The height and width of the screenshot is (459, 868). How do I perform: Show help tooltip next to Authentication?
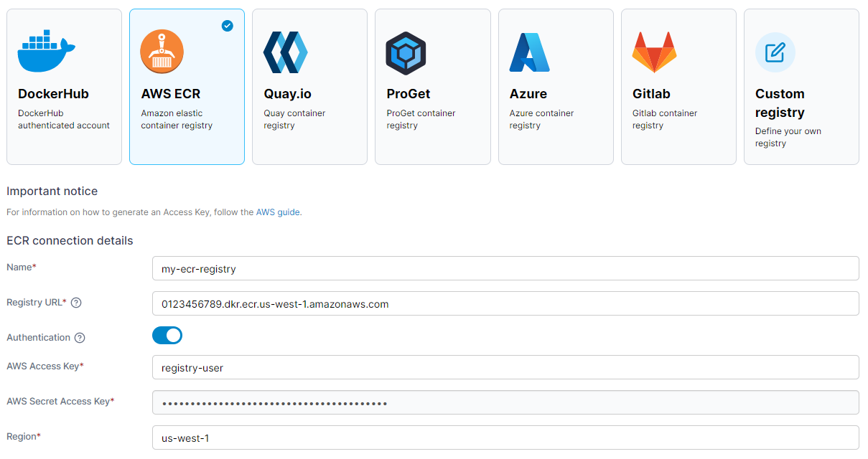[80, 338]
